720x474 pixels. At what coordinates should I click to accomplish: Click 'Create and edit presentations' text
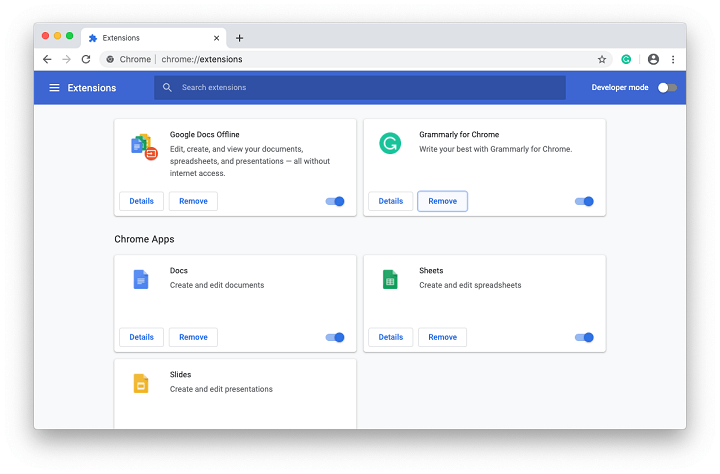(221, 389)
